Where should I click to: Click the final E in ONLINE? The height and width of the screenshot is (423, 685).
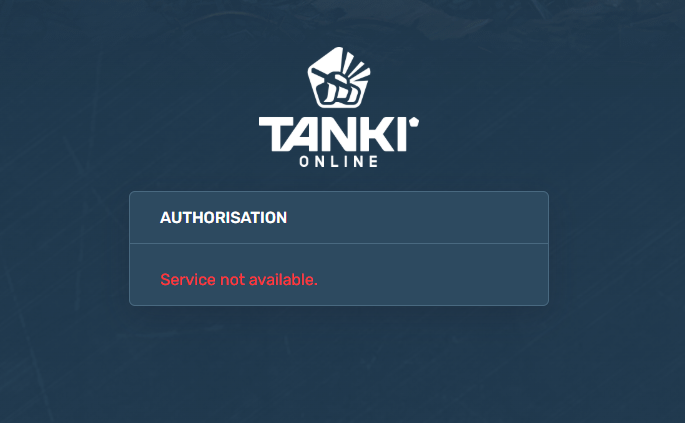374,162
